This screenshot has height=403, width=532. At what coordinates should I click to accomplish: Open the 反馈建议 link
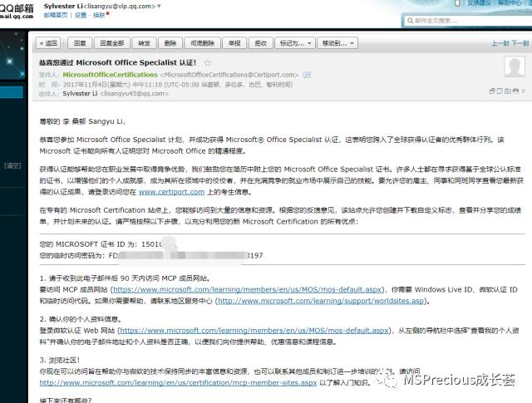point(479,3)
